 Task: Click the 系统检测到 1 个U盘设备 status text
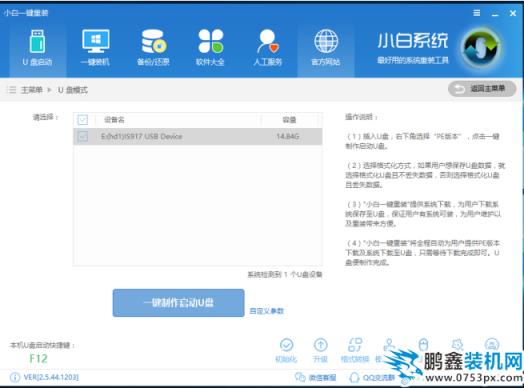click(x=285, y=275)
